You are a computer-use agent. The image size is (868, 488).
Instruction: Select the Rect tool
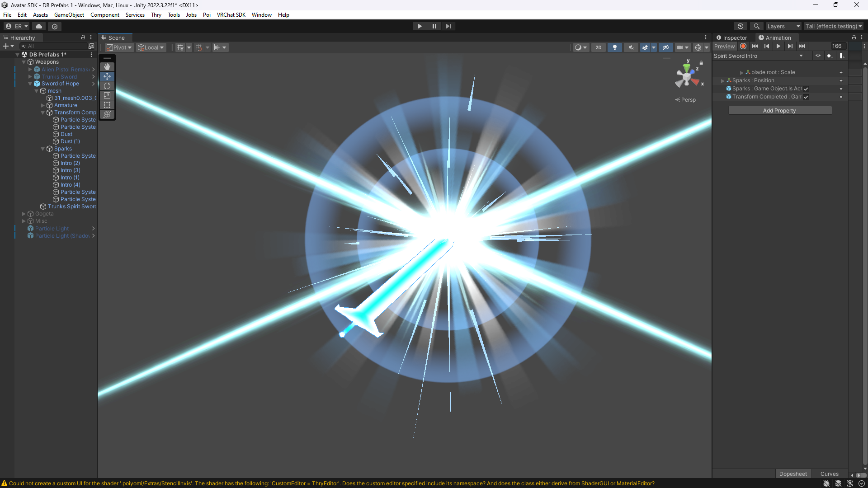(x=107, y=105)
